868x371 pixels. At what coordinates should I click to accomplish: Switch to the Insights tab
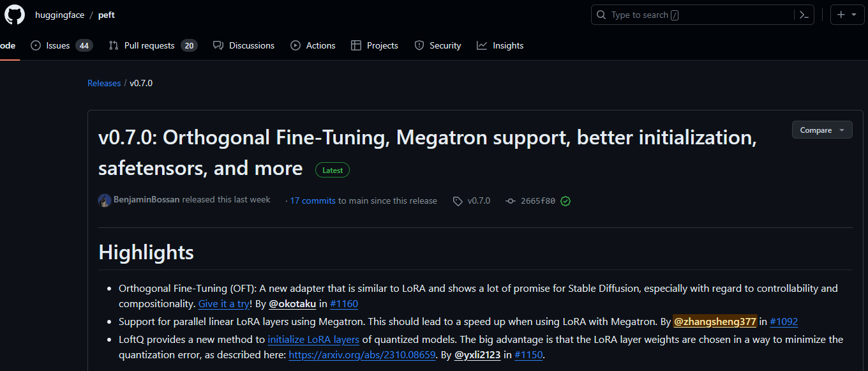[x=500, y=45]
